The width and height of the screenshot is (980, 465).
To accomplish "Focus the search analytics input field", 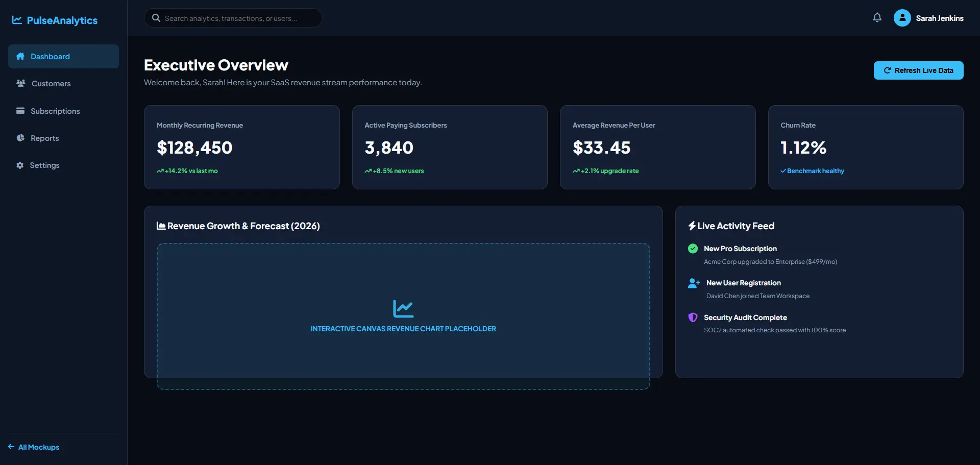I will tap(233, 18).
